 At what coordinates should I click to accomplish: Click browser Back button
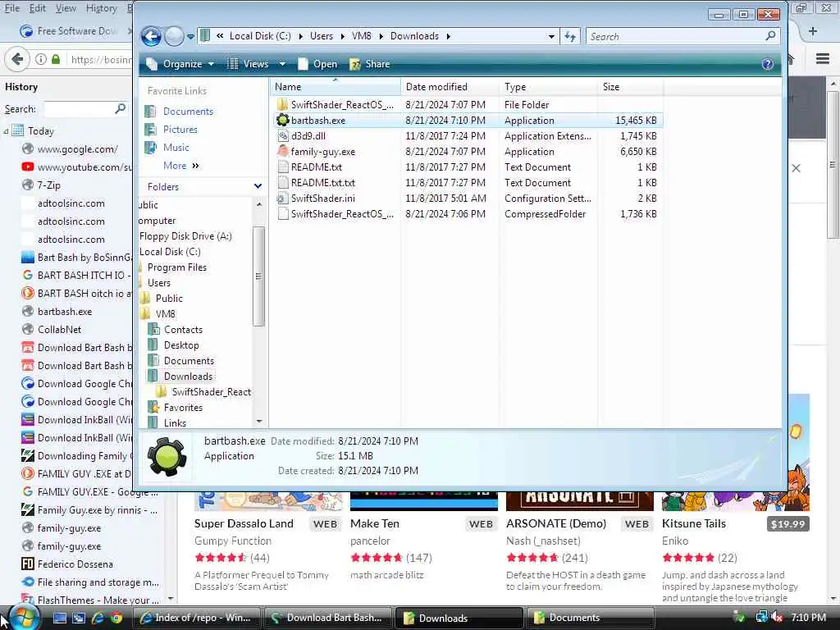[16, 59]
